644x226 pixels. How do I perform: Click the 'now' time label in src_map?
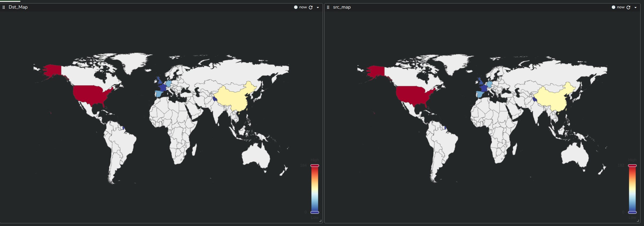(621, 7)
